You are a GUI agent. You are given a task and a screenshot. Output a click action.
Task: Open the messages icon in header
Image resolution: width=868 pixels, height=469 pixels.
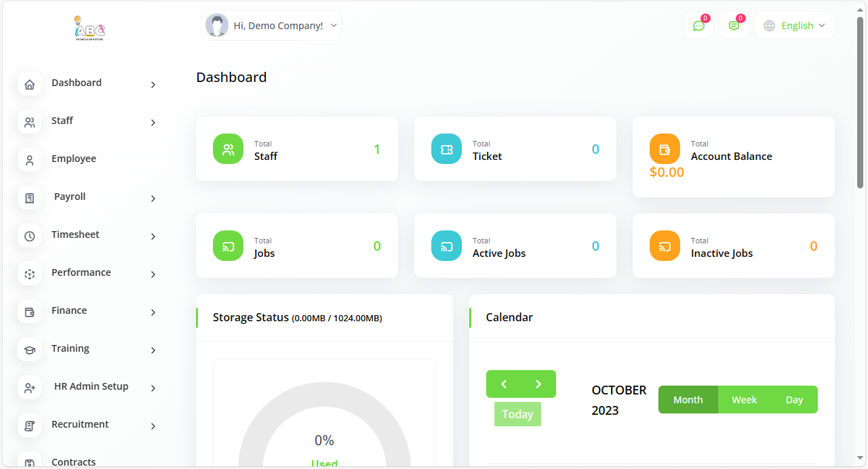[734, 26]
